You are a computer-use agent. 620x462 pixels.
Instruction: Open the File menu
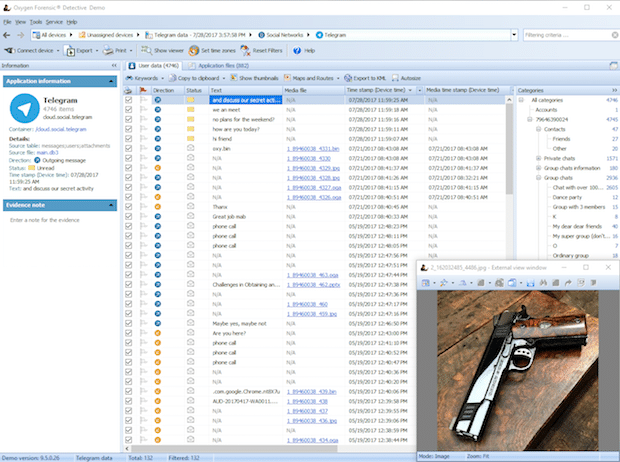click(x=7, y=22)
